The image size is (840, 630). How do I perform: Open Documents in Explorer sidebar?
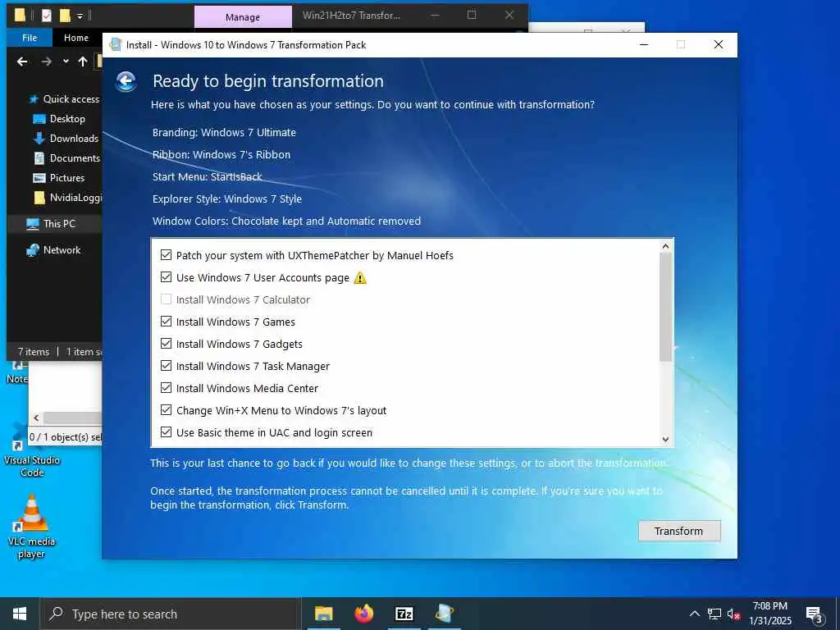coord(67,158)
